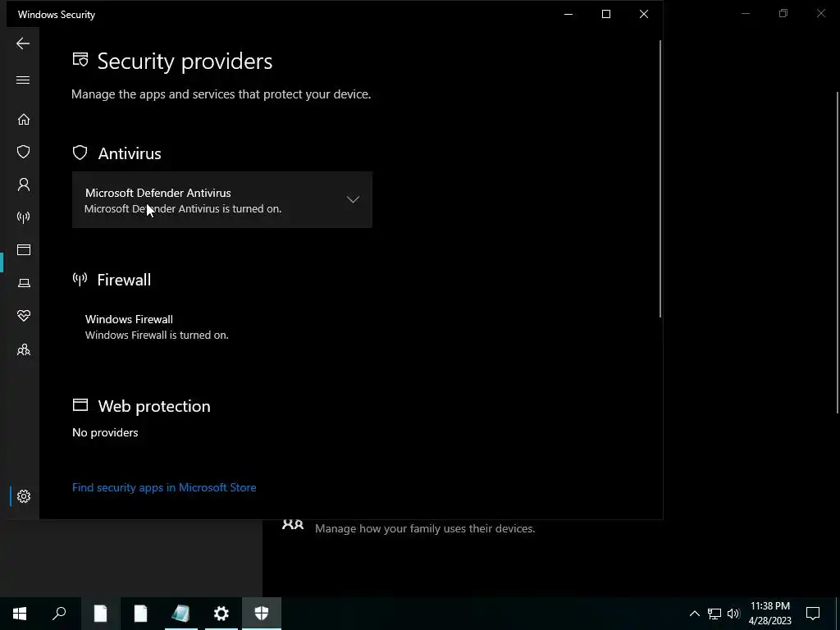Go back using the back arrow

point(23,43)
